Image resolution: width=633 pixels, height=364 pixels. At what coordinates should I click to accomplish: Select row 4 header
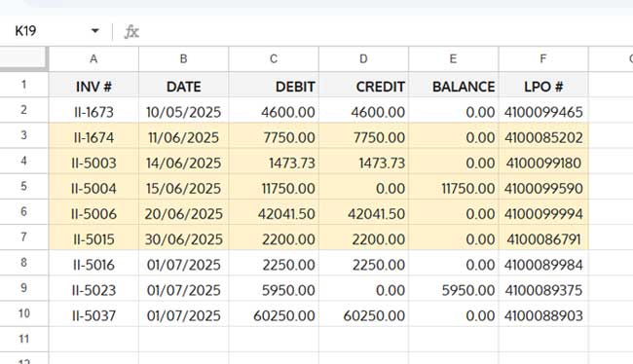coord(23,161)
